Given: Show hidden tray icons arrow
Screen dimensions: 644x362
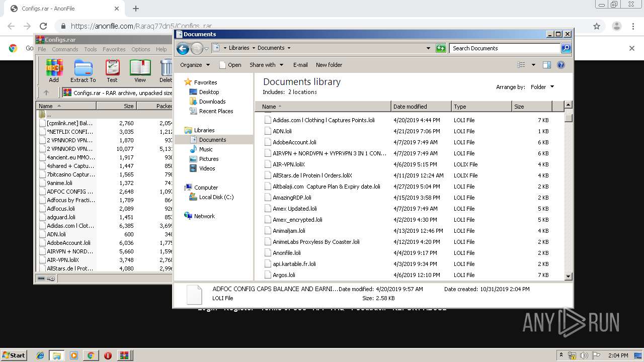Looking at the screenshot, I should 561,355.
